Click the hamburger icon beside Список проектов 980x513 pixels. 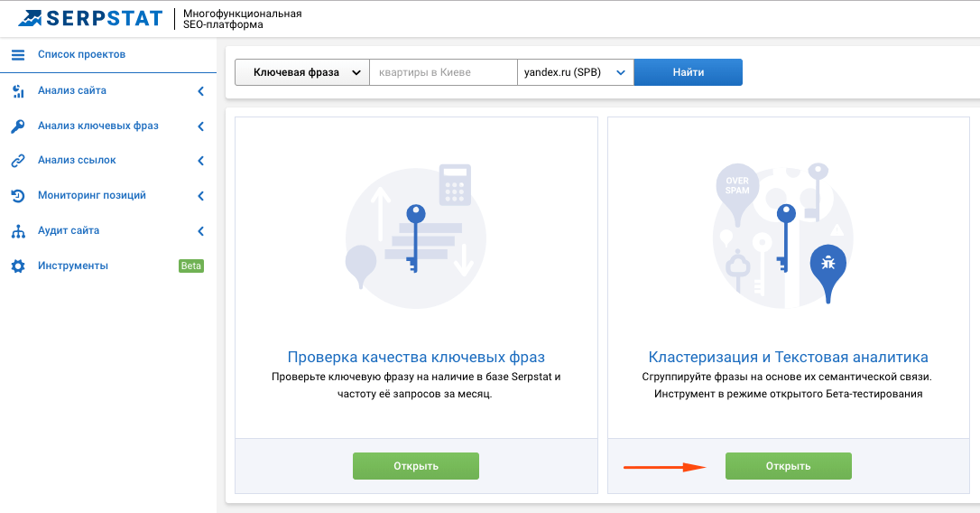point(18,55)
